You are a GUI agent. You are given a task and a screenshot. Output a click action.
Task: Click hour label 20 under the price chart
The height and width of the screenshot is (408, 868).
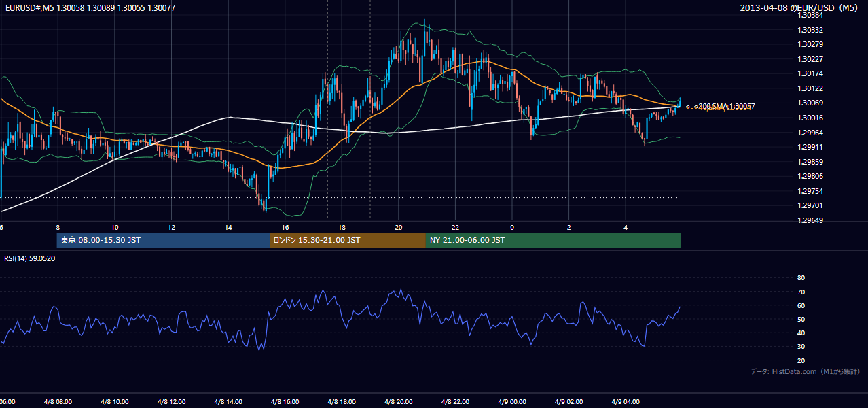pyautogui.click(x=399, y=227)
